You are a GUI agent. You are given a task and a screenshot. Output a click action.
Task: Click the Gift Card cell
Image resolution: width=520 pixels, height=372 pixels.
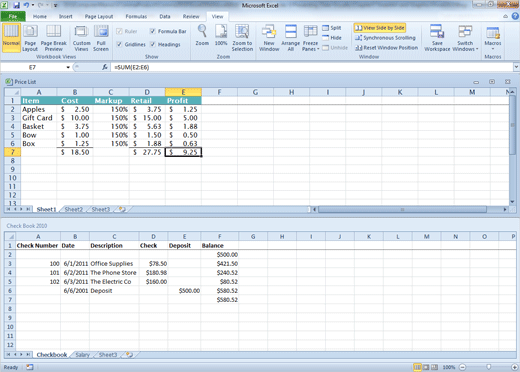(39, 118)
